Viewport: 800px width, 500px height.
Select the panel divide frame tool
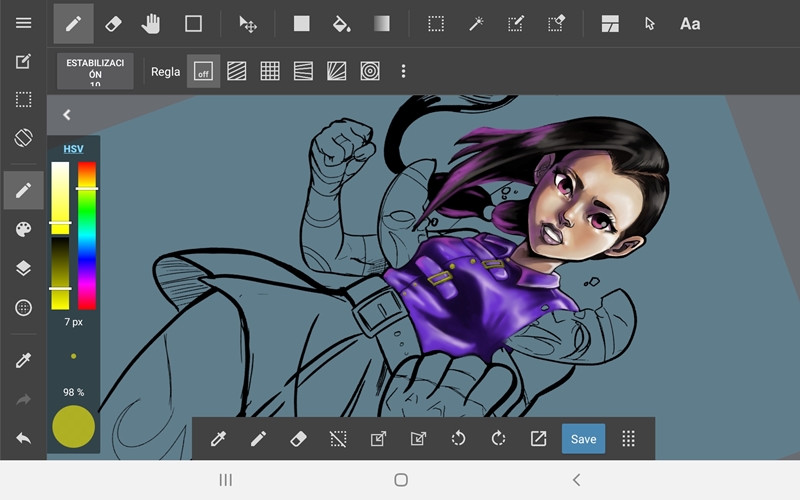610,23
